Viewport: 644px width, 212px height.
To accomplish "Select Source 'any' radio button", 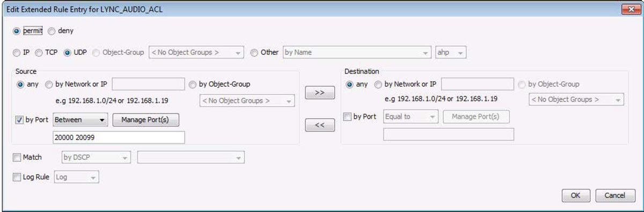I will coord(21,84).
